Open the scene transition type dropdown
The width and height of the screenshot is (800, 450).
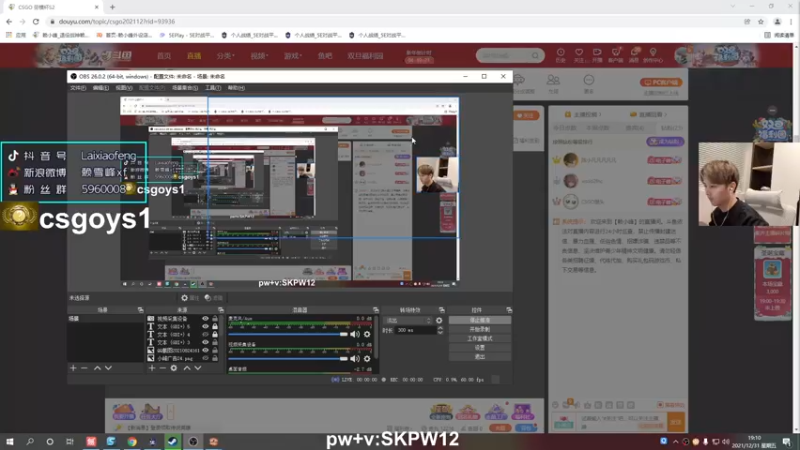coord(408,320)
